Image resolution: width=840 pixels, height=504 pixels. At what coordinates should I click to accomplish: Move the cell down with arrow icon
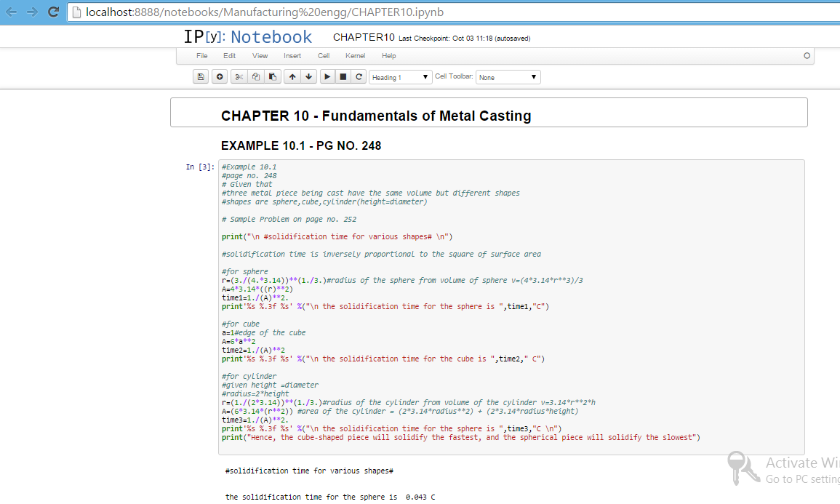coord(309,77)
